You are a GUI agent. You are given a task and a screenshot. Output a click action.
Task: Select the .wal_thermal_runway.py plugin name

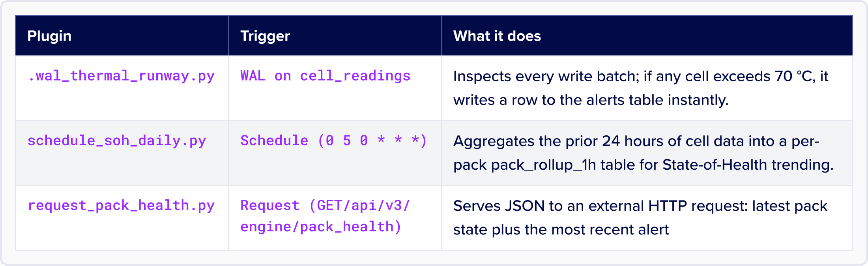(x=121, y=76)
